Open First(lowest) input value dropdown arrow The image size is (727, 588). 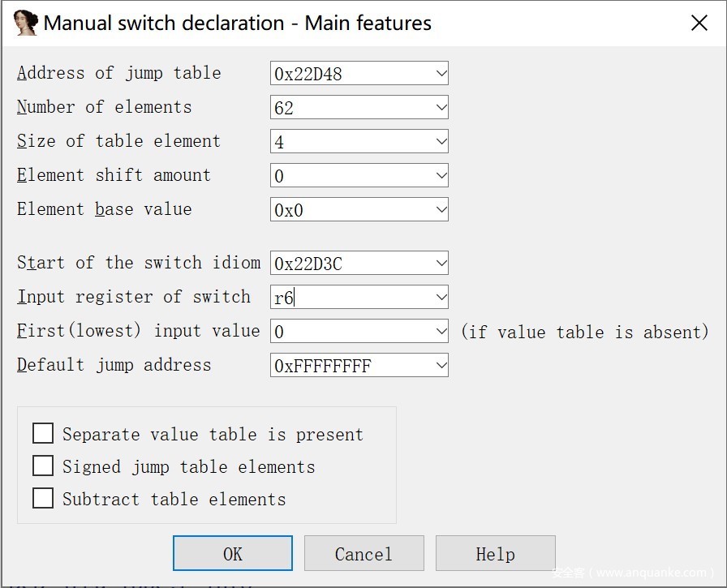[x=441, y=332]
